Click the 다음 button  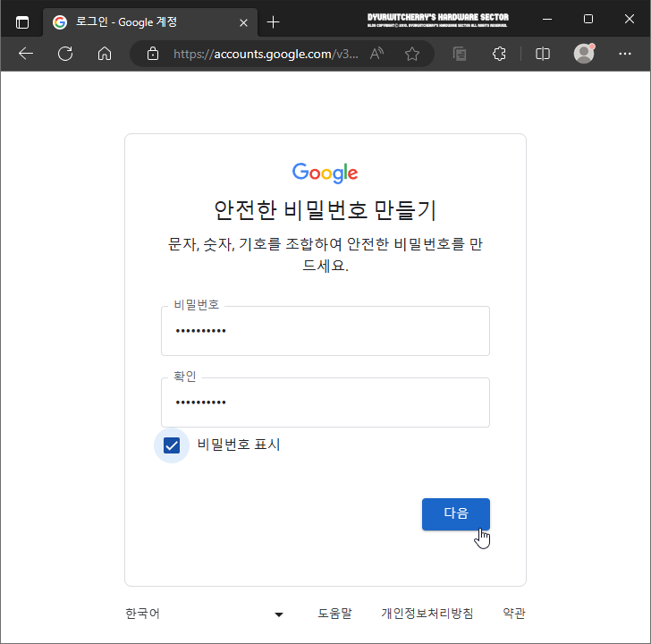pos(456,514)
